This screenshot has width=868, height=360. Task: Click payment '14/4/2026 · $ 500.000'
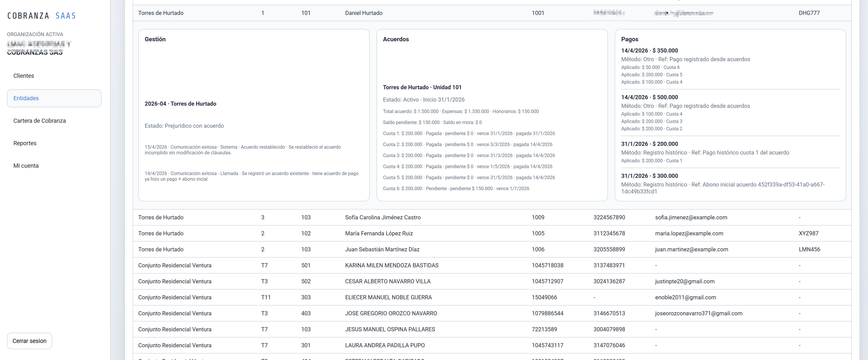point(649,97)
